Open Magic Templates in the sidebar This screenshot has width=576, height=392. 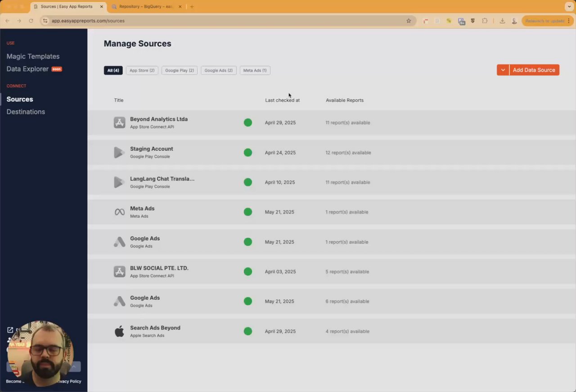pos(33,56)
